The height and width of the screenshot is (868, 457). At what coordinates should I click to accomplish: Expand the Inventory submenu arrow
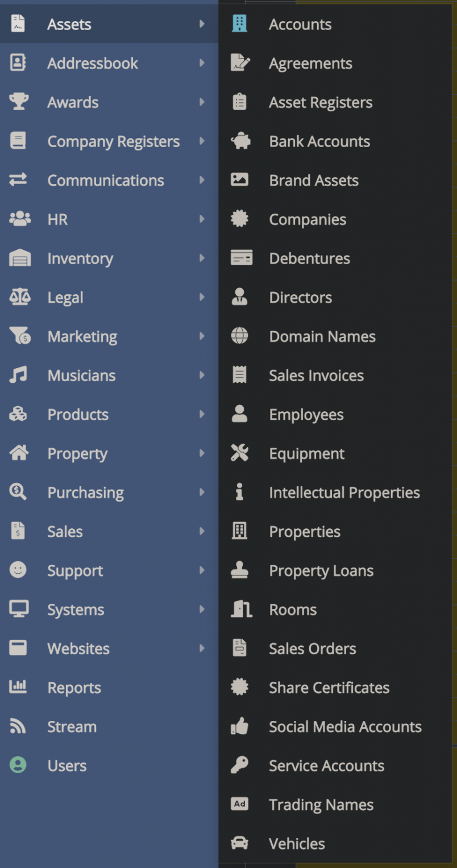pos(202,258)
